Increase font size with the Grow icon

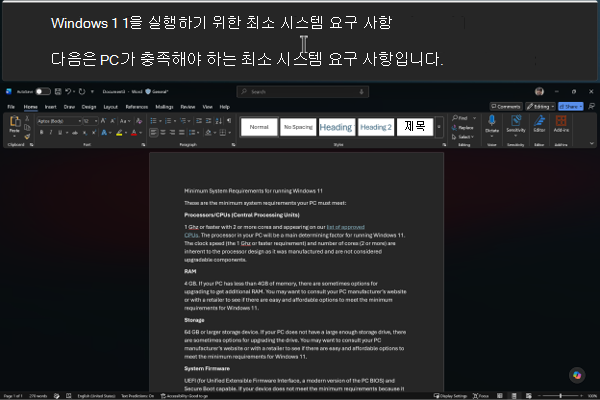103,121
